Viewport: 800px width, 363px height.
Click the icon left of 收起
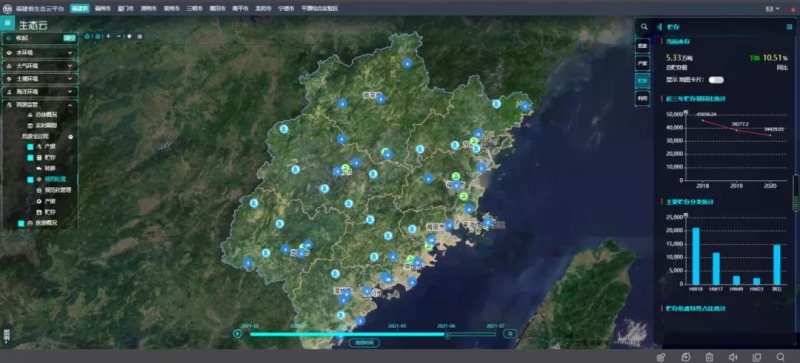(10, 38)
